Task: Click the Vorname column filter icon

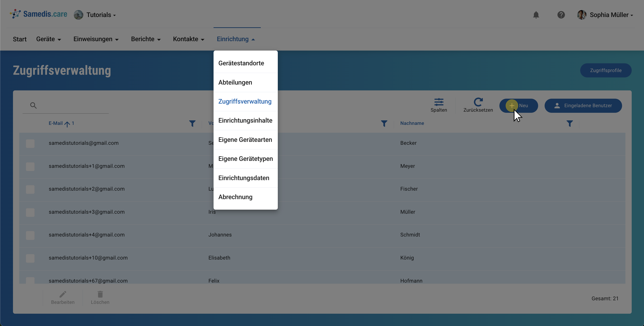Action: pos(384,124)
